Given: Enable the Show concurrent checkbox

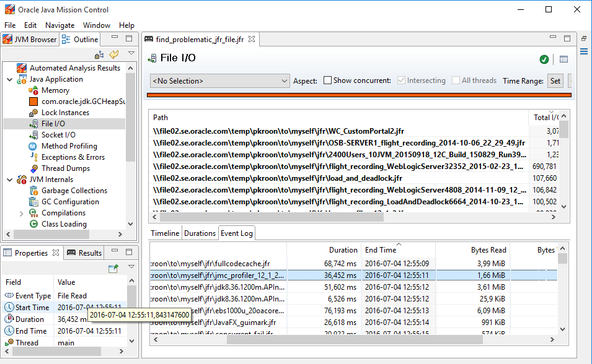Looking at the screenshot, I should click(x=328, y=80).
